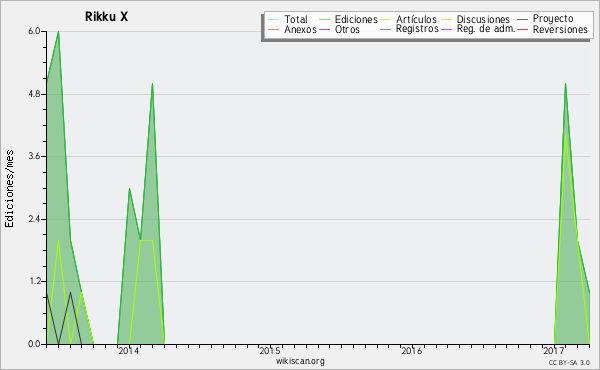Viewport: 600px width, 370px height.
Task: Click the Ediciones legend entry
Action: point(348,19)
